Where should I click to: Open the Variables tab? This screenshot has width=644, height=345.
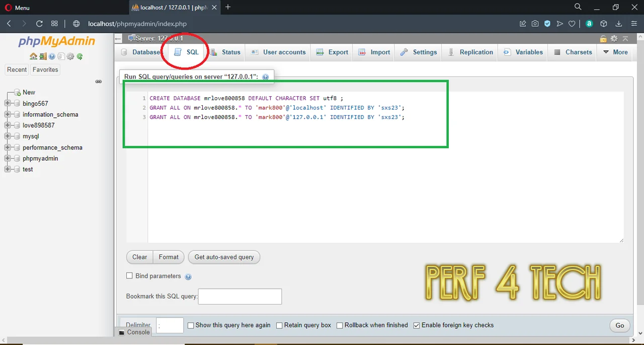click(x=523, y=52)
